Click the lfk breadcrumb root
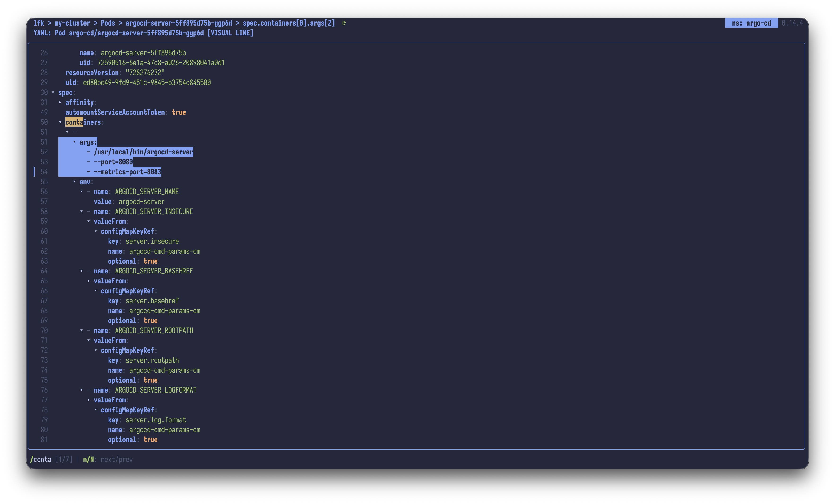The image size is (835, 504). pos(39,23)
